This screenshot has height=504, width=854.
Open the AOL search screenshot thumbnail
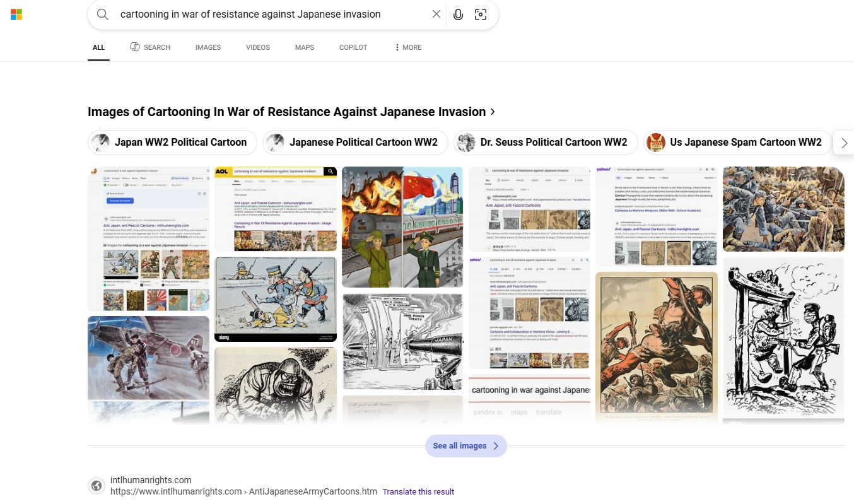click(x=276, y=209)
